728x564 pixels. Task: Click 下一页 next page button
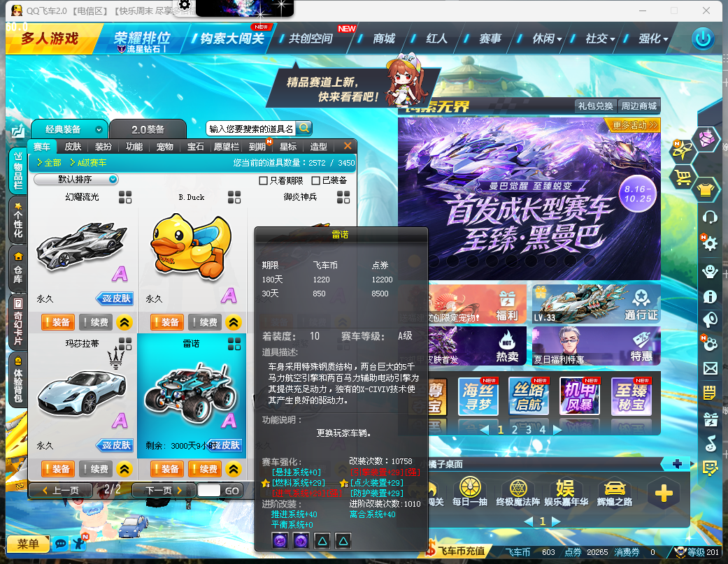(163, 490)
